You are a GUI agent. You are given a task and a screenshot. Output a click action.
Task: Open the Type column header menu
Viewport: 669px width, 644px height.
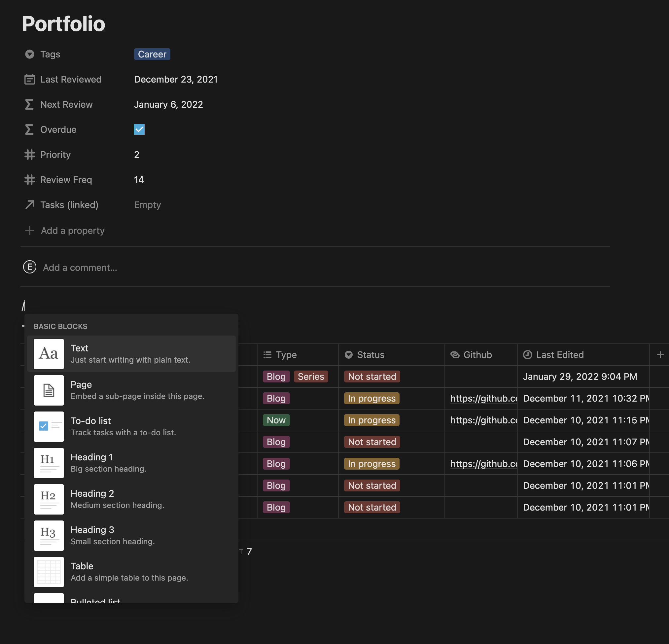[x=286, y=355]
